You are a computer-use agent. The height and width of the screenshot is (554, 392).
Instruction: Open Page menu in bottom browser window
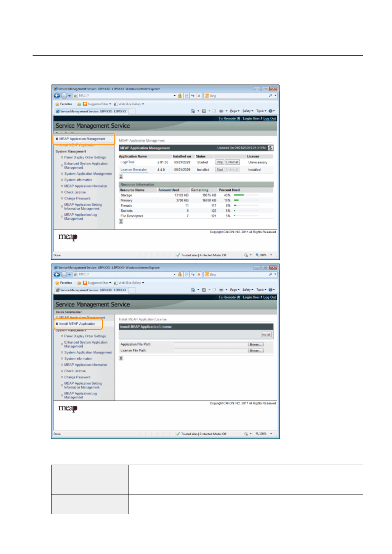[235, 290]
